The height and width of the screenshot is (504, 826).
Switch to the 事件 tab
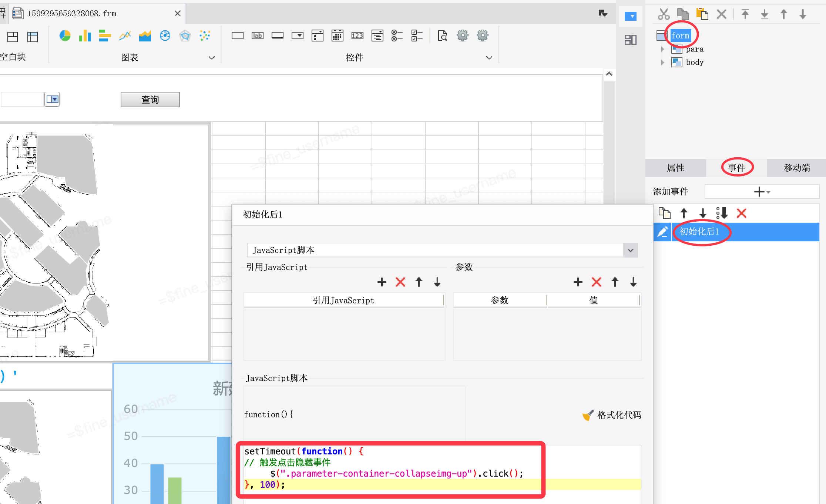coord(736,168)
